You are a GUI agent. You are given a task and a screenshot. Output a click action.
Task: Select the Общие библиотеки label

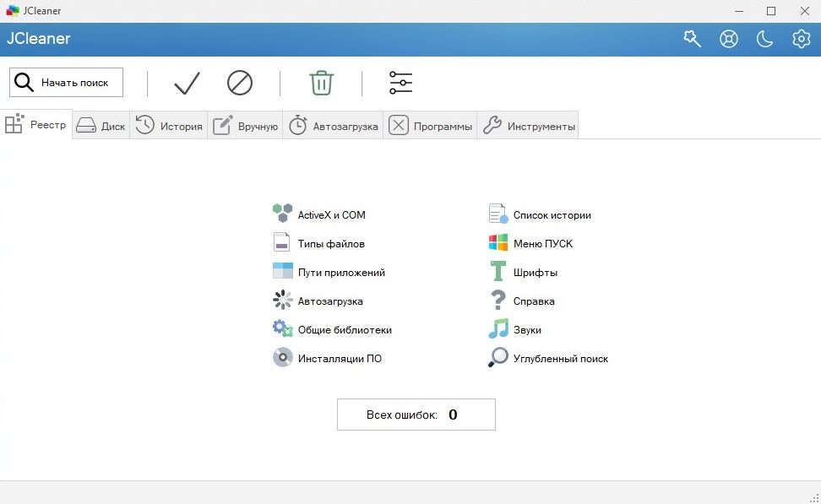345,330
